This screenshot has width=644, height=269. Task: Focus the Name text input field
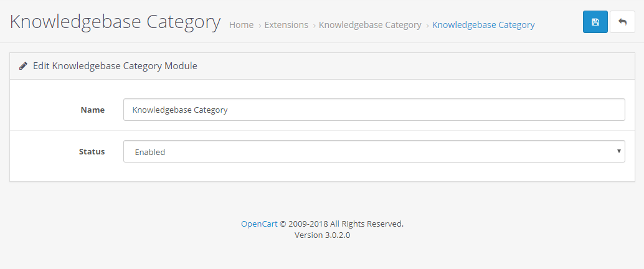tap(374, 110)
